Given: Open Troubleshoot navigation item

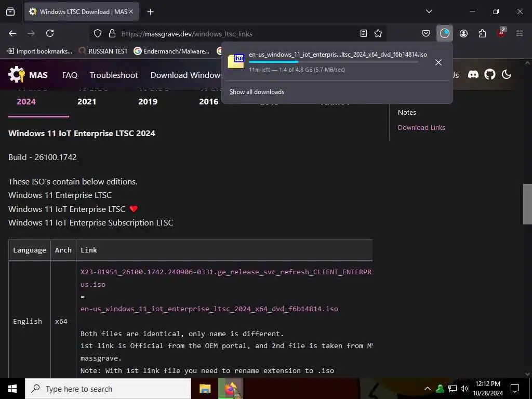Looking at the screenshot, I should (x=114, y=75).
